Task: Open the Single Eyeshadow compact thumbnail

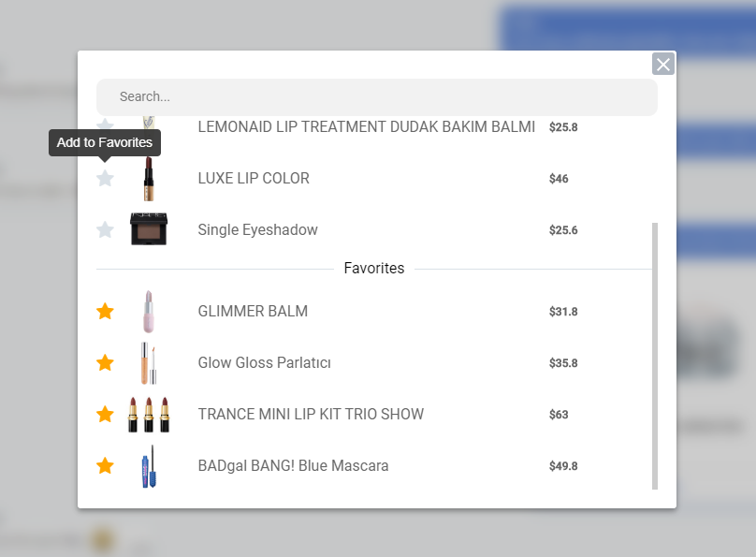Action: (149, 229)
